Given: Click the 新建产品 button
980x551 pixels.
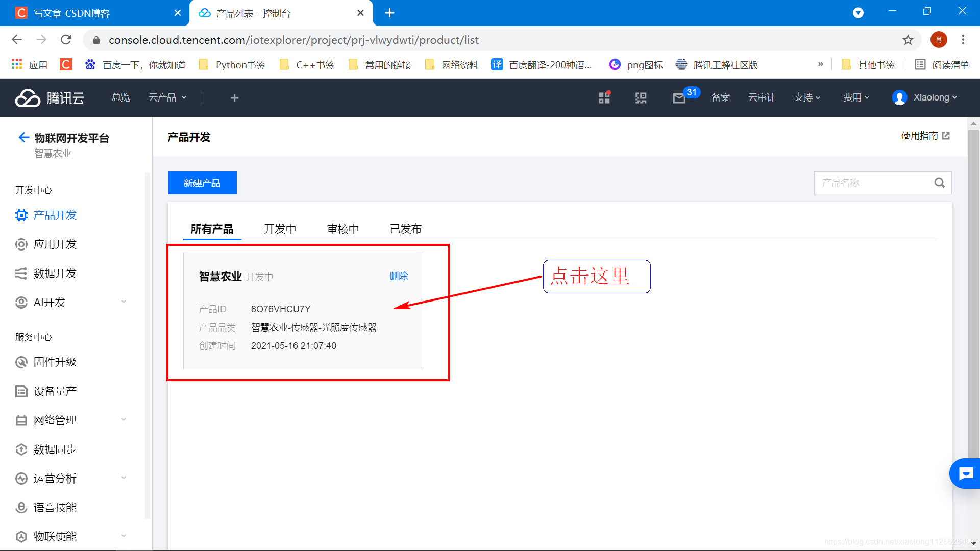Looking at the screenshot, I should [x=202, y=183].
